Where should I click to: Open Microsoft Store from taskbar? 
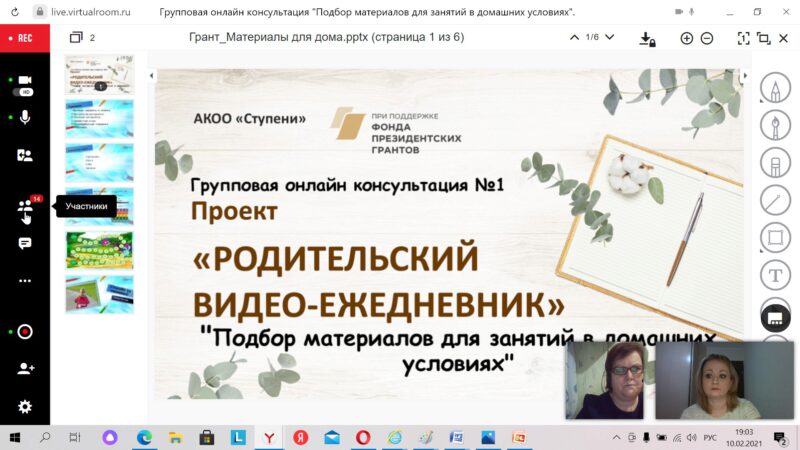point(207,437)
